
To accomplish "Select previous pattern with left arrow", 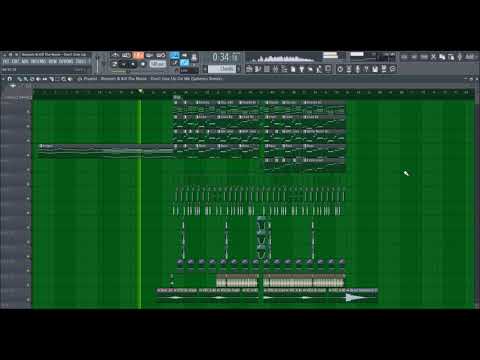I will point(205,69).
